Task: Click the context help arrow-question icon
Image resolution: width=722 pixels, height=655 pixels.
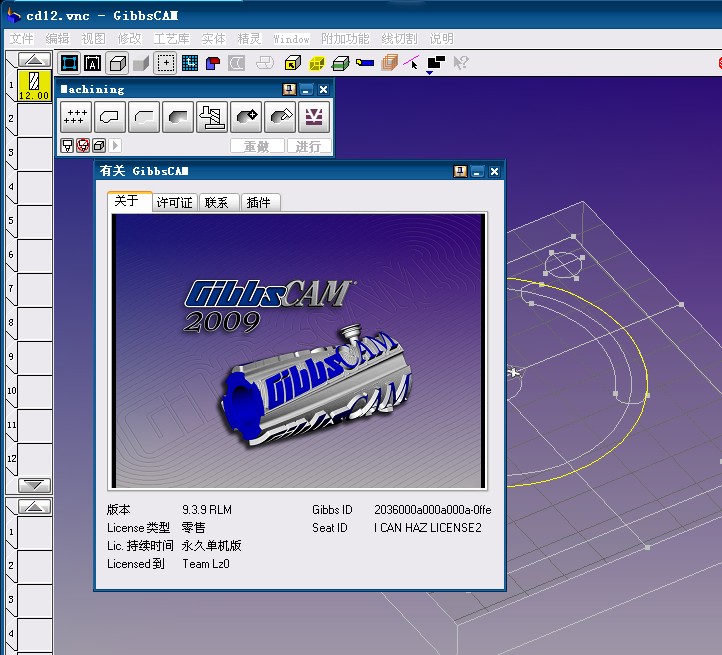Action: pyautogui.click(x=460, y=63)
